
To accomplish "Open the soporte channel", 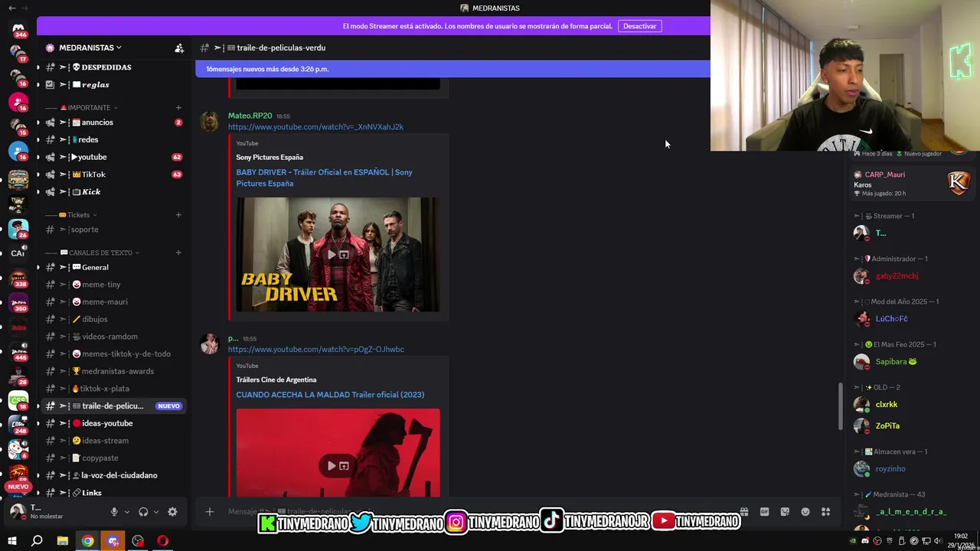I will coord(113,230).
